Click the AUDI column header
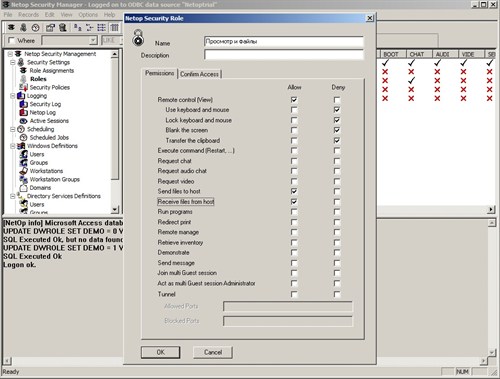Screen dimensions: 500x379 coord(444,54)
